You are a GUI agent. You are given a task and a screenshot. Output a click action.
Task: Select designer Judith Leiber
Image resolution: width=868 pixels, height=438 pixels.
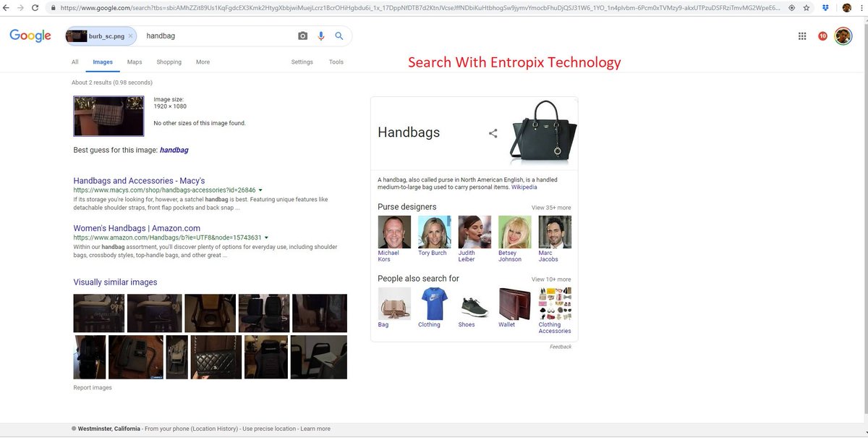[x=475, y=239]
